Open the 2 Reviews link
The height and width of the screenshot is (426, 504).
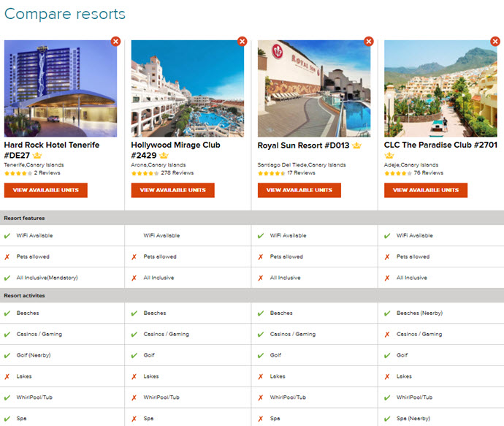pyautogui.click(x=47, y=173)
